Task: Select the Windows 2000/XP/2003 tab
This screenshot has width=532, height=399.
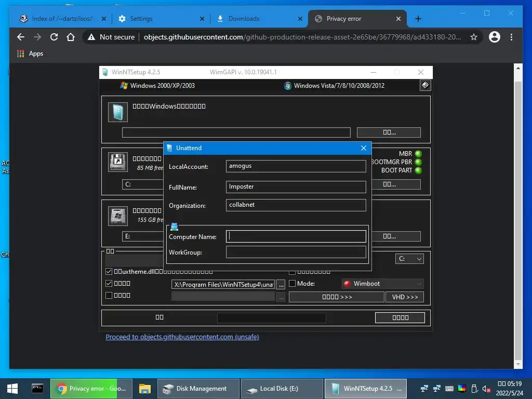Action: tap(157, 86)
